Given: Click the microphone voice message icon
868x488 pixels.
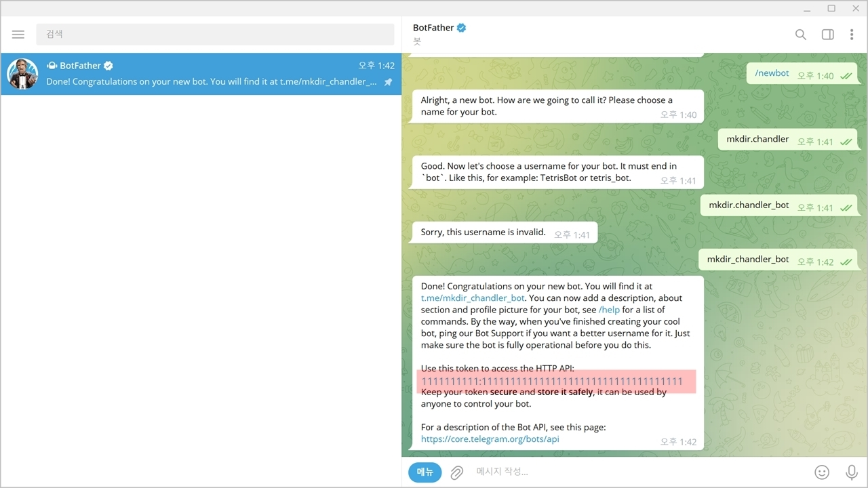Looking at the screenshot, I should pyautogui.click(x=852, y=472).
